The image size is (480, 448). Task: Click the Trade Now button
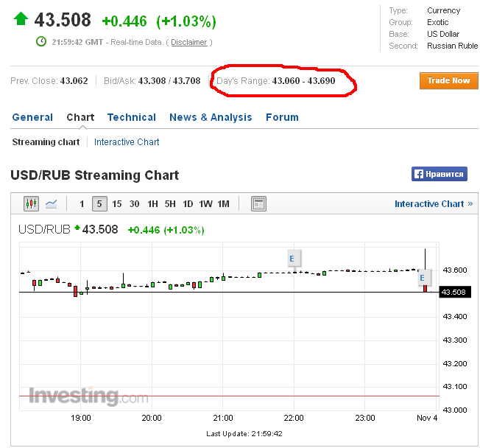click(449, 80)
